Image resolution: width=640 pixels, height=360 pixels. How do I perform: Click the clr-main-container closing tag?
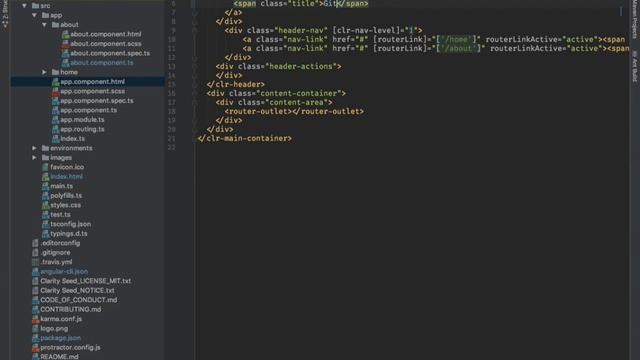244,138
